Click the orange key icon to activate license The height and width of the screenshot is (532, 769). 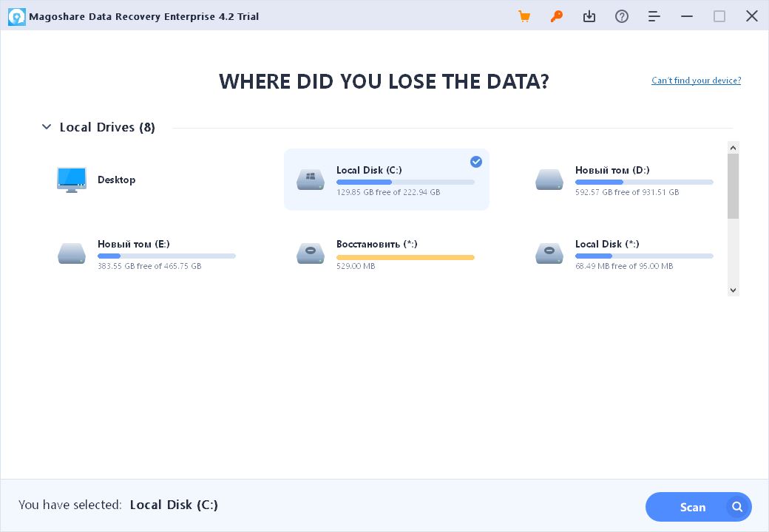coord(557,16)
